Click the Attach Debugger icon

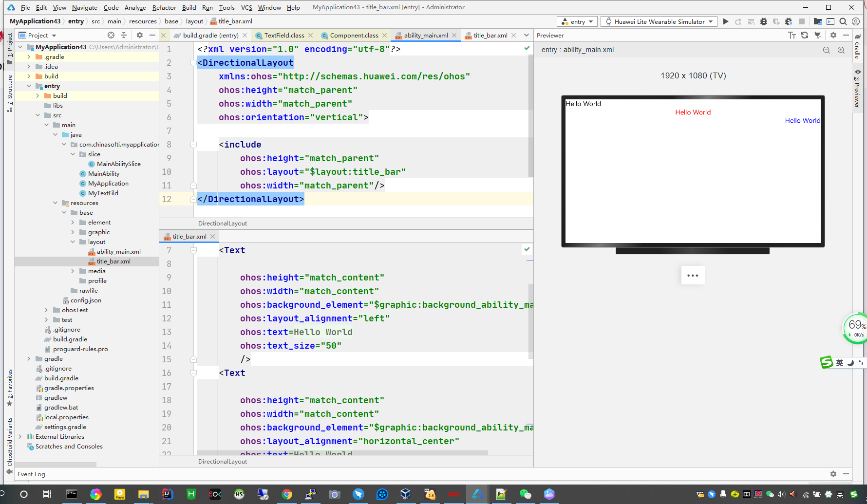pyautogui.click(x=789, y=21)
